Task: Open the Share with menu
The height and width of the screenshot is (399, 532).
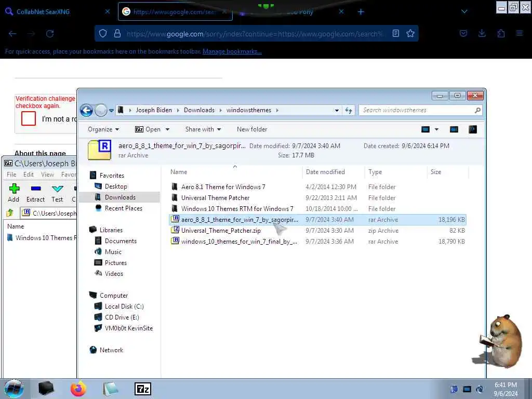Action: click(x=203, y=129)
